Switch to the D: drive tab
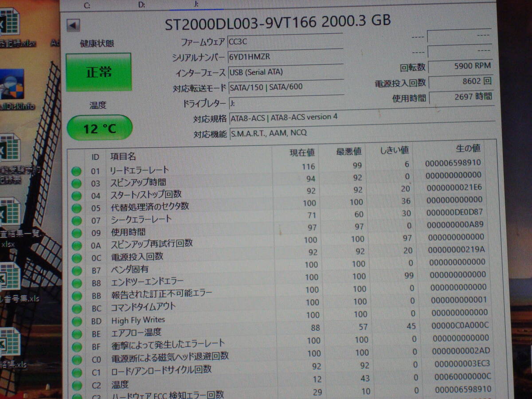 [141, 5]
